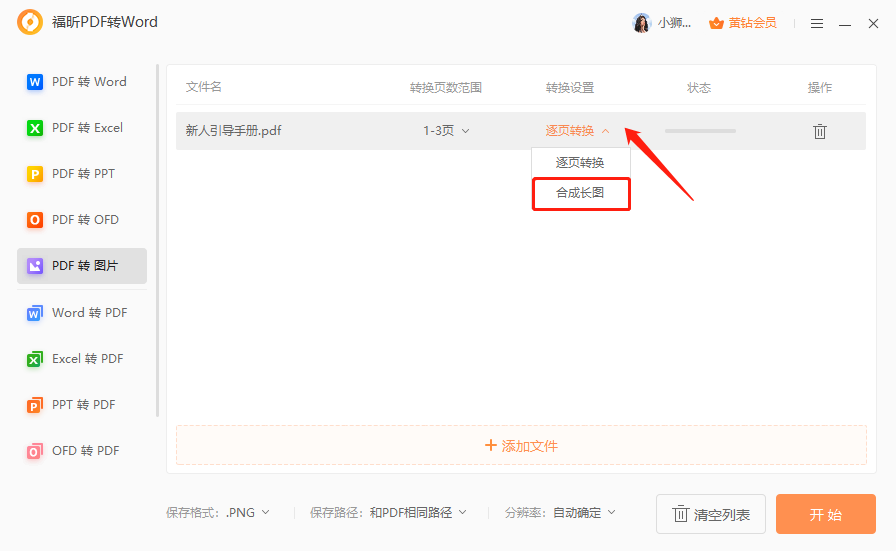Click the 添加文件 add file area
Image resolution: width=896 pixels, height=551 pixels.
[x=521, y=445]
